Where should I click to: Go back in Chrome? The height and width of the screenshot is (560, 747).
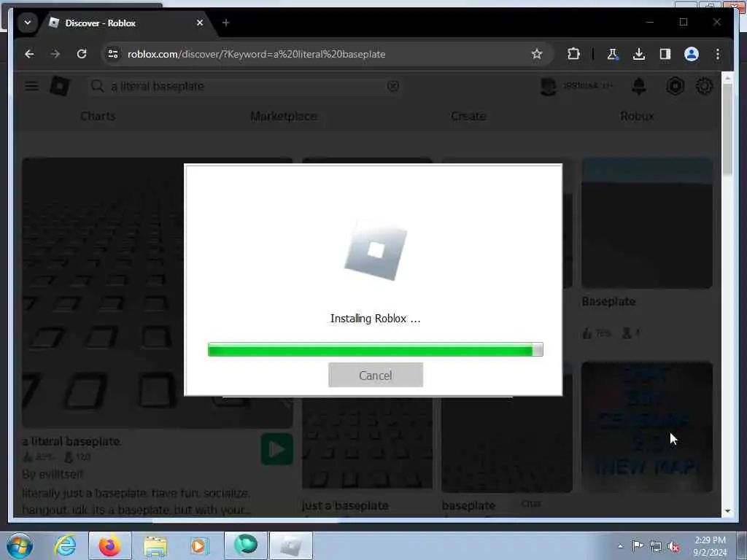point(29,54)
